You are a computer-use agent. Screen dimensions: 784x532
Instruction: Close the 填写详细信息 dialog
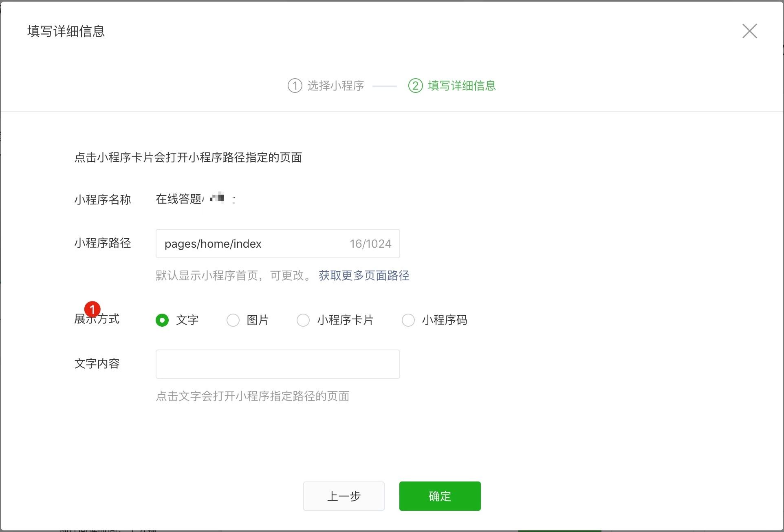coord(749,31)
